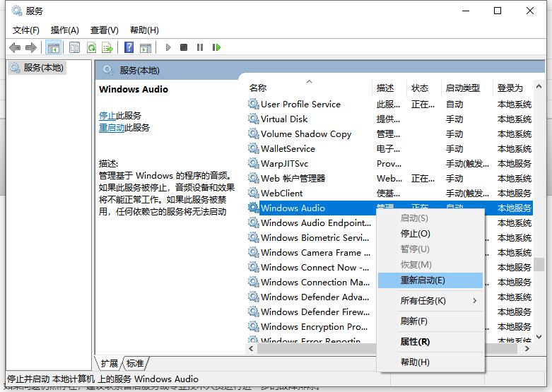Click the Stop service square icon
Viewport: 552px width, 392px height.
(184, 47)
